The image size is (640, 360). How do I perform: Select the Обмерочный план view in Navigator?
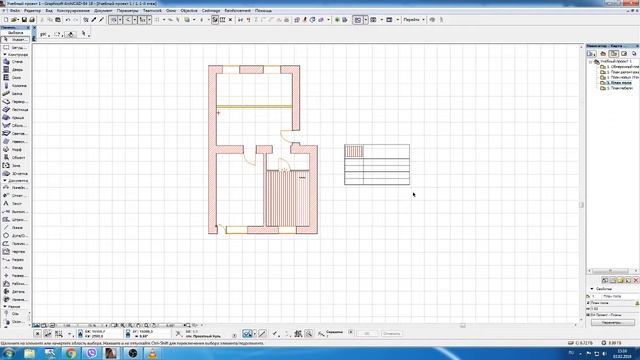pyautogui.click(x=620, y=67)
